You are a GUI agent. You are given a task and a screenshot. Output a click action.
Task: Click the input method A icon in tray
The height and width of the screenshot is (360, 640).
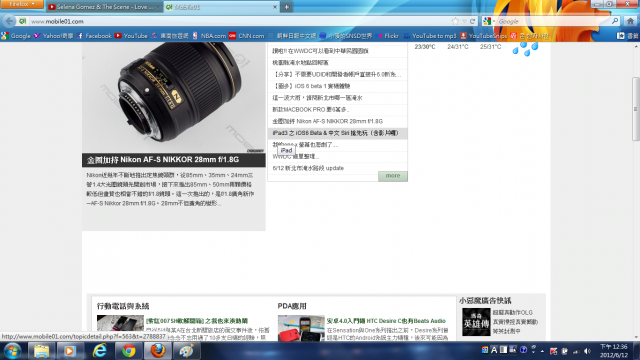coord(494,350)
